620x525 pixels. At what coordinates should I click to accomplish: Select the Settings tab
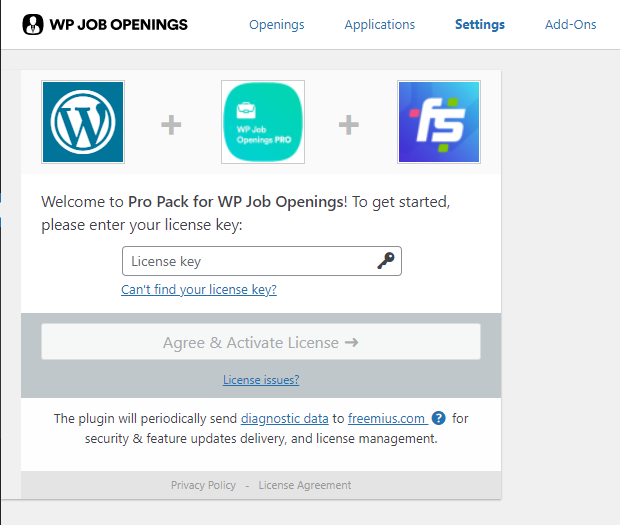pos(480,25)
